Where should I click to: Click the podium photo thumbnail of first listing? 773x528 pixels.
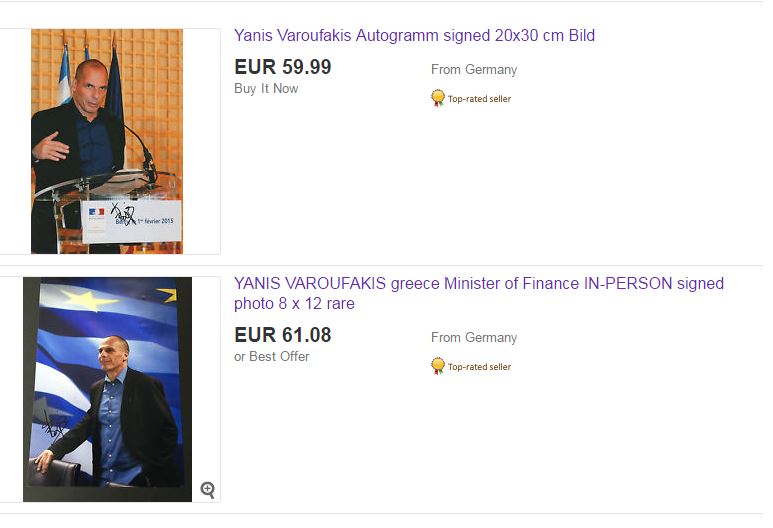tap(107, 140)
